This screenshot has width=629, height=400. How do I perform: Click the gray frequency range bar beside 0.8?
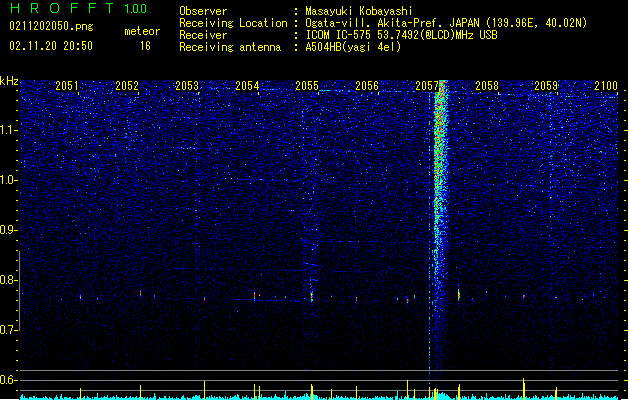[20, 290]
